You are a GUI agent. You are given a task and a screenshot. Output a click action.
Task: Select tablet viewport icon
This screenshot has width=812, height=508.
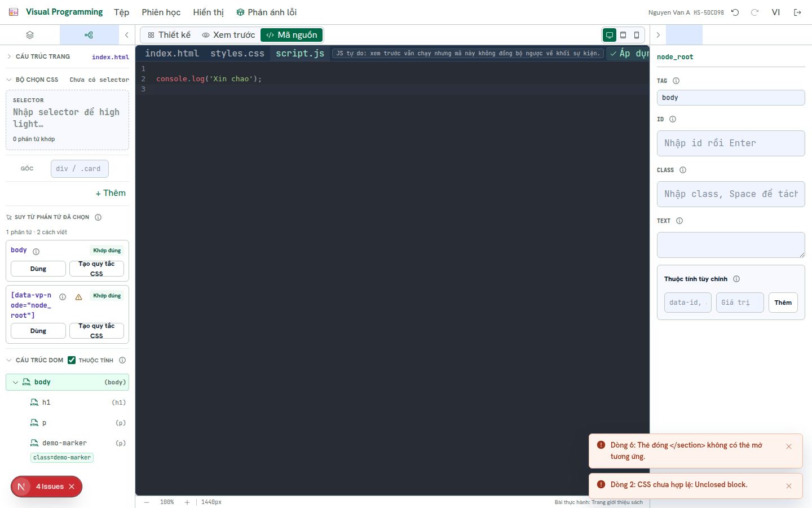click(623, 35)
